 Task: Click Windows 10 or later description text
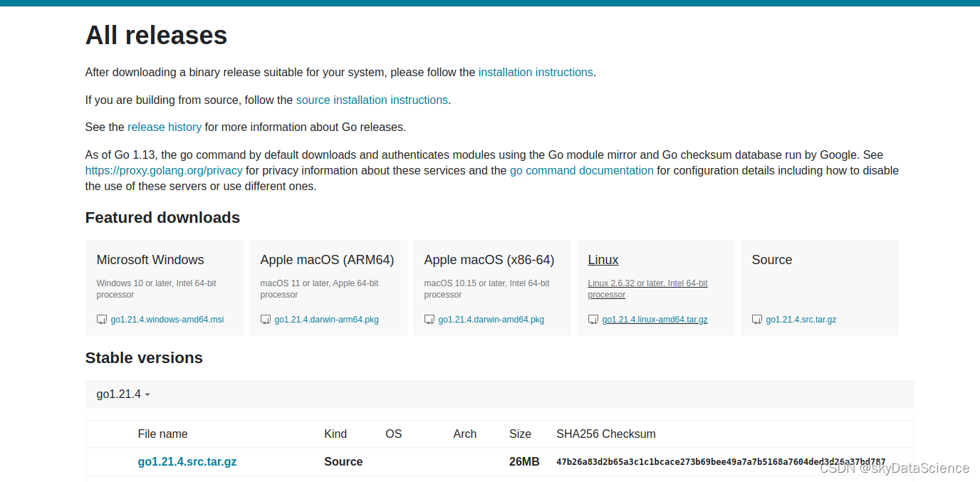[x=157, y=288]
